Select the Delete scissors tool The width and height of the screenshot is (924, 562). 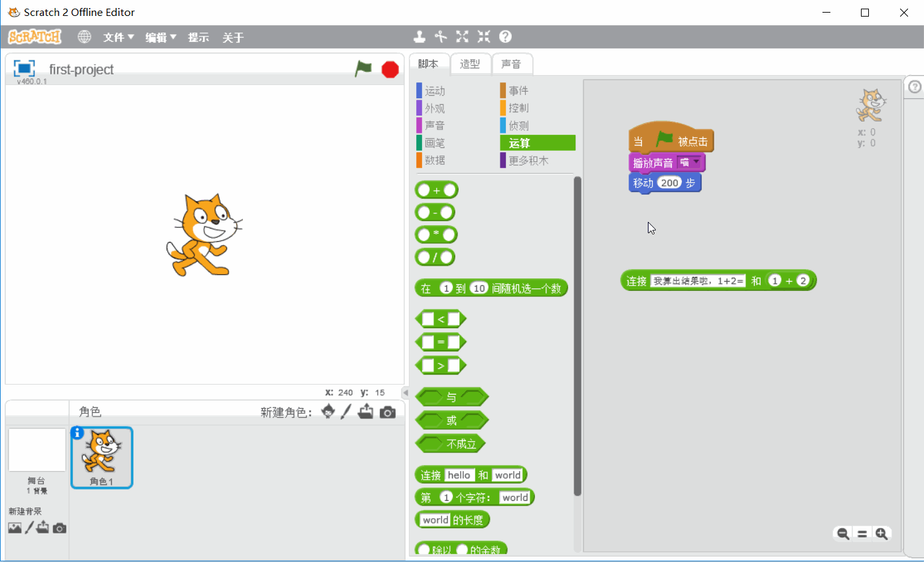pyautogui.click(x=441, y=37)
